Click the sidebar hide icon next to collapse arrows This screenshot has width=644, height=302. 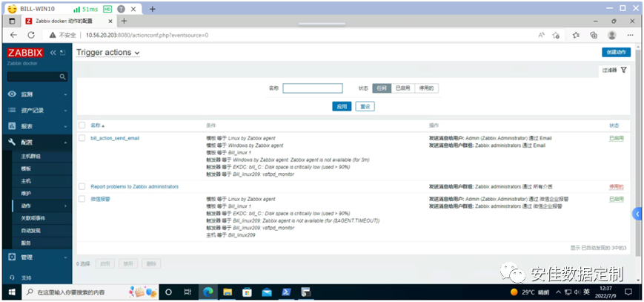point(62,53)
